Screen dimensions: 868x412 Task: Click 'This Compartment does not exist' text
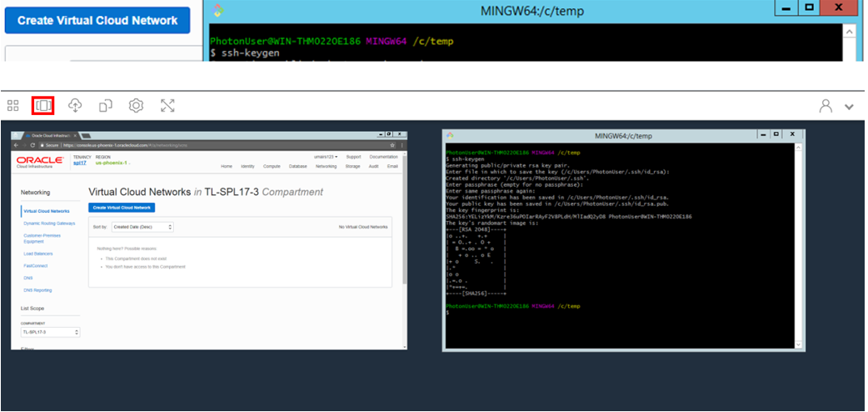(136, 259)
